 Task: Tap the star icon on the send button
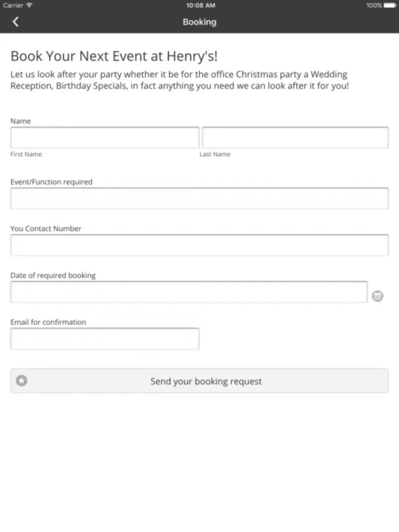22,381
